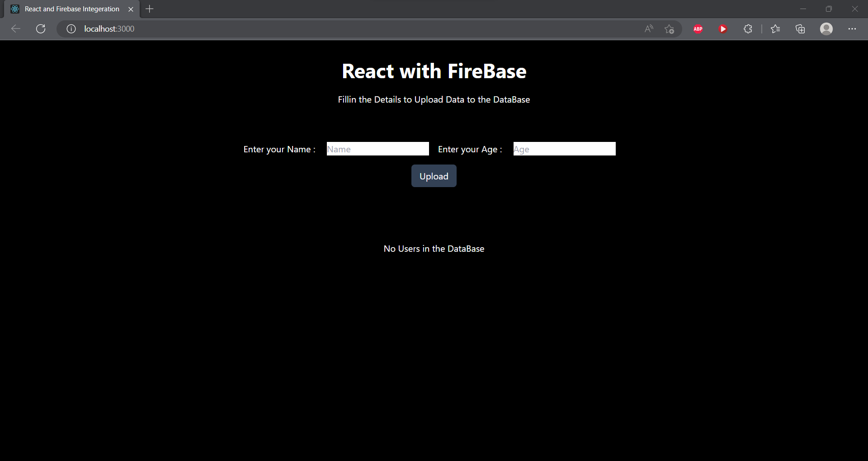Viewport: 868px width, 461px height.
Task: Open the Adblock Plus extension icon
Action: (x=698, y=28)
